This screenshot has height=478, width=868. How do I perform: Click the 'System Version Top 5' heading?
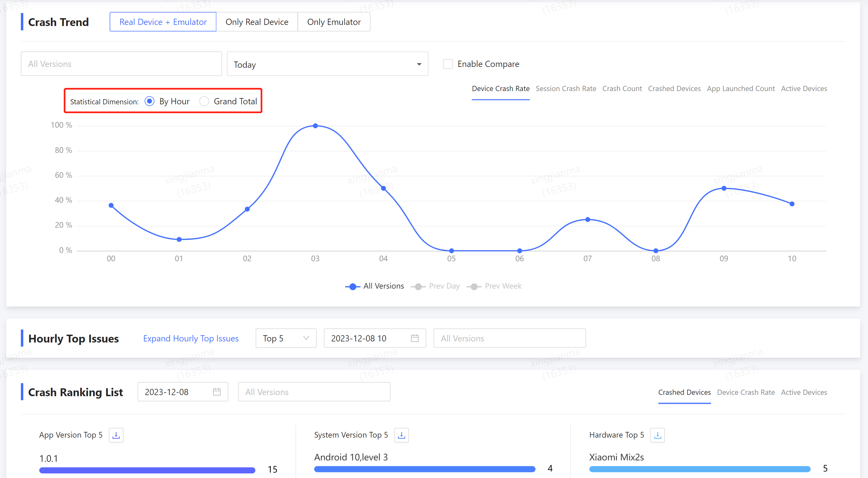(351, 435)
